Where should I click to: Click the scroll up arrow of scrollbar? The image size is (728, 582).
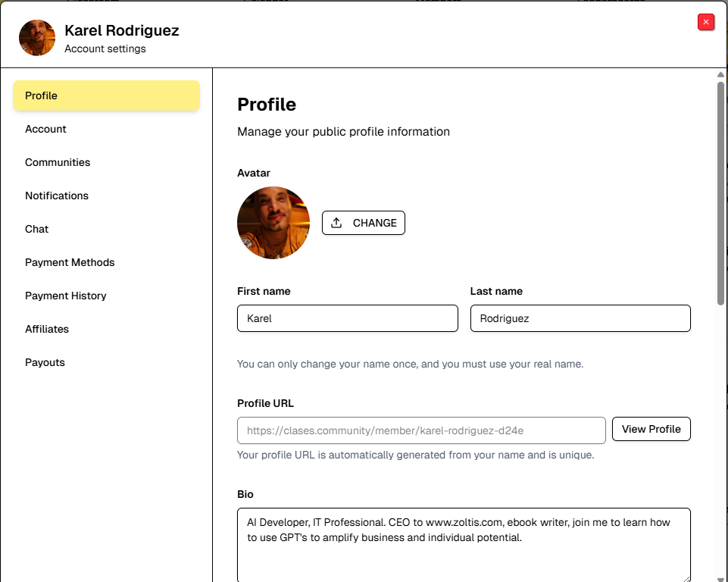(x=720, y=75)
